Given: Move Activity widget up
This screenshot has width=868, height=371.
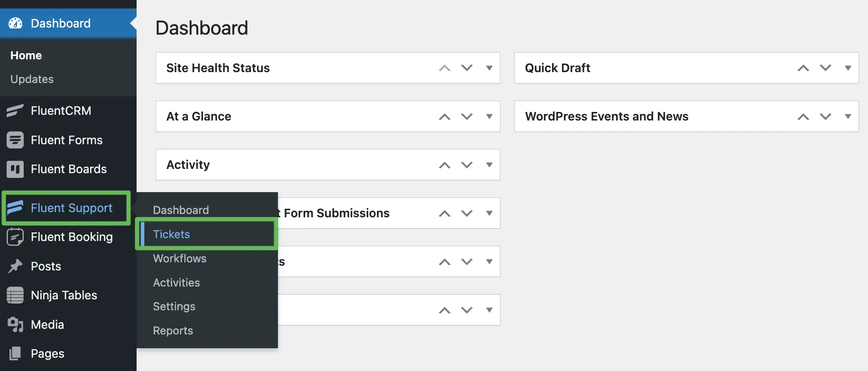Looking at the screenshot, I should click(x=444, y=165).
